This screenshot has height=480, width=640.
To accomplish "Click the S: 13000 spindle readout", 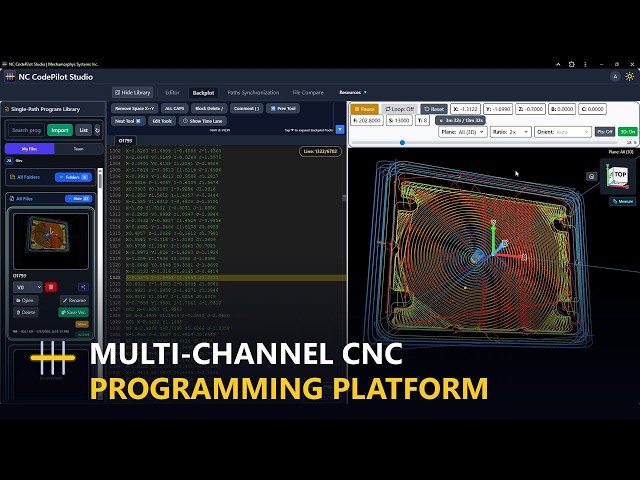I will click(x=399, y=120).
